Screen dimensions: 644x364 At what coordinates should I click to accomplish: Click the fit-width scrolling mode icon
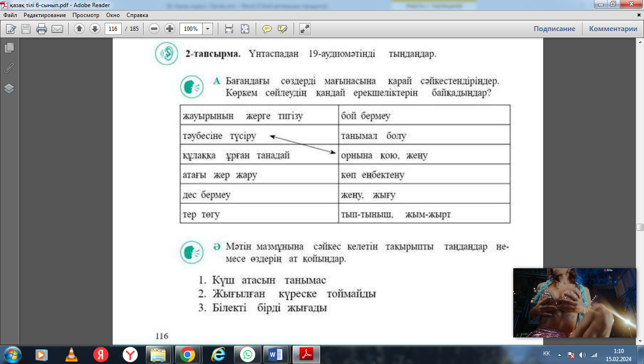(229, 29)
